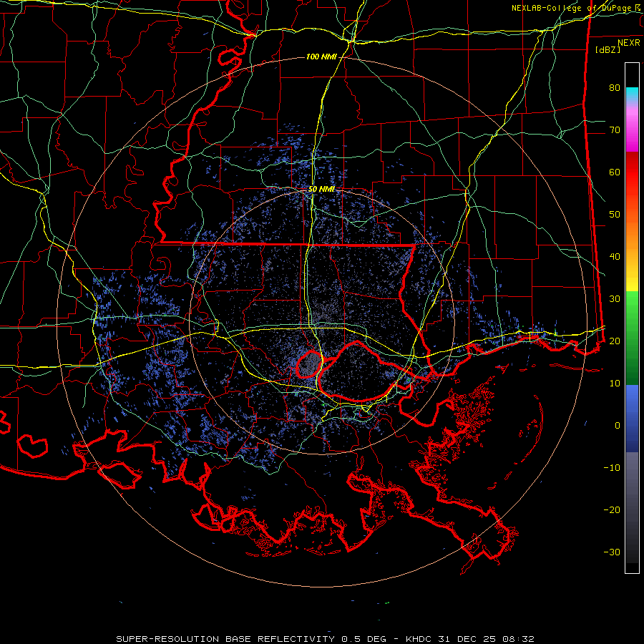Select the NEXR label above the color scale
This screenshot has width=644, height=644.
tap(629, 43)
